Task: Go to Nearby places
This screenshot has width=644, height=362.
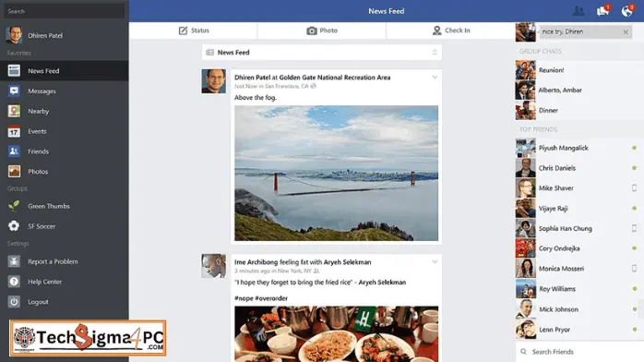Action: click(x=64, y=111)
